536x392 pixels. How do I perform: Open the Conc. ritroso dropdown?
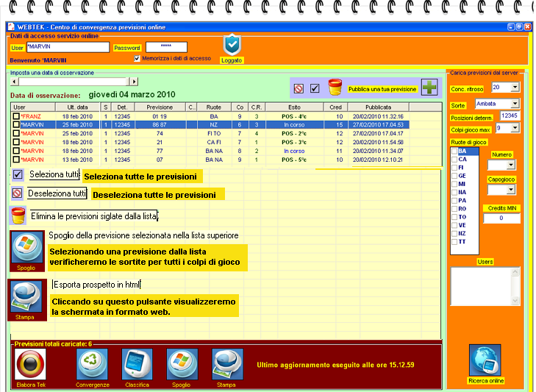point(514,88)
